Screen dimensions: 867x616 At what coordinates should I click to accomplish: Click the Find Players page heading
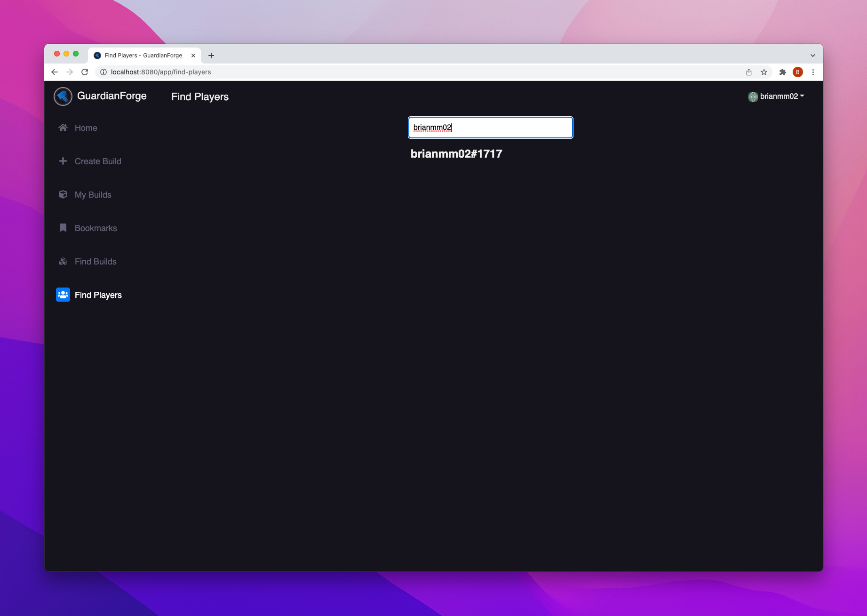pyautogui.click(x=200, y=97)
